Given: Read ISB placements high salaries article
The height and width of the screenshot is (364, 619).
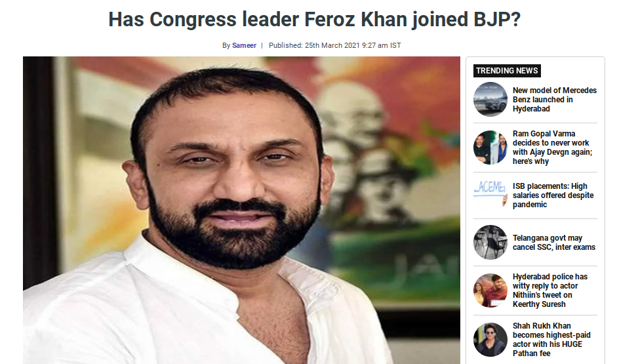Looking at the screenshot, I should (x=553, y=195).
